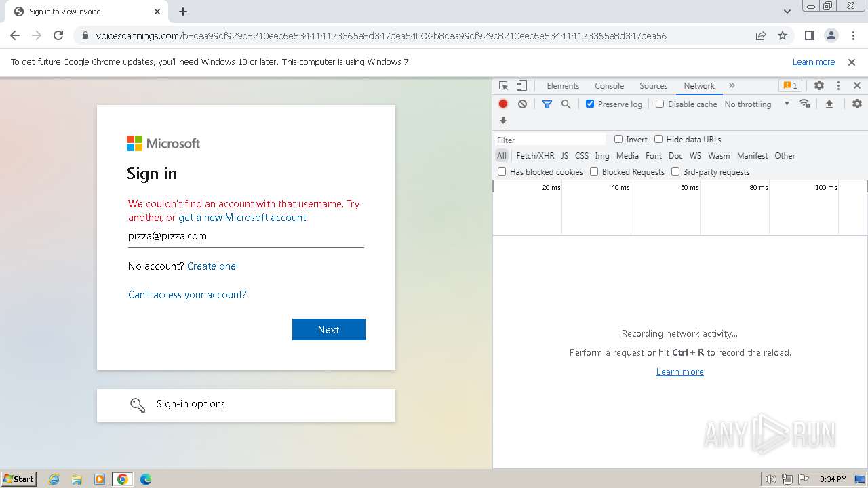
Task: Bookmark this page star icon
Action: (783, 35)
